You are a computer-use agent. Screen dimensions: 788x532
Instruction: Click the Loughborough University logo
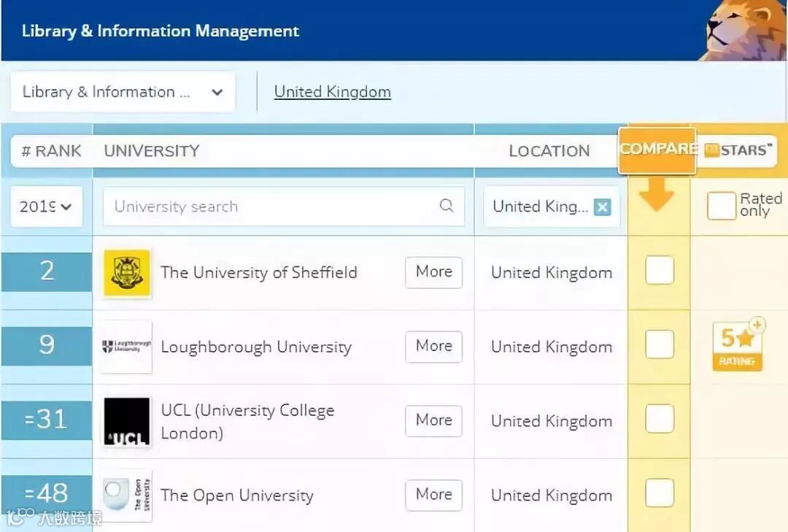tap(127, 347)
